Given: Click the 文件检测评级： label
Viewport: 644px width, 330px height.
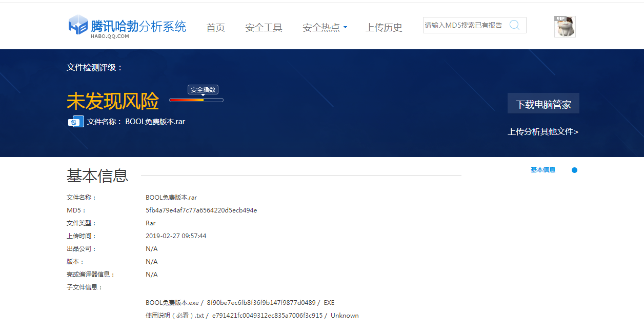Looking at the screenshot, I should 95,68.
